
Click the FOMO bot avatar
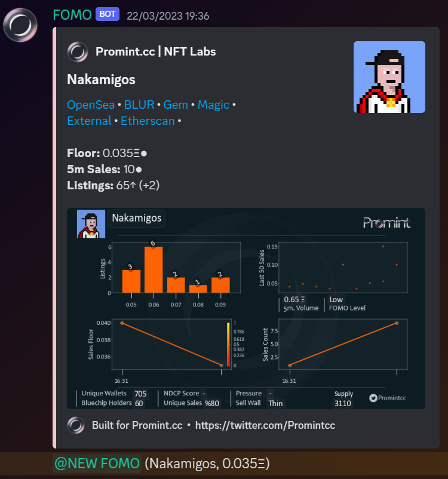[x=20, y=25]
